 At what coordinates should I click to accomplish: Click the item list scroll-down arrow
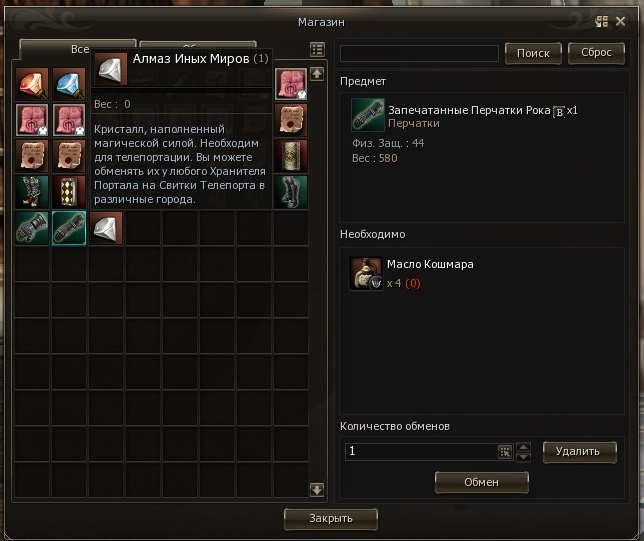[317, 490]
